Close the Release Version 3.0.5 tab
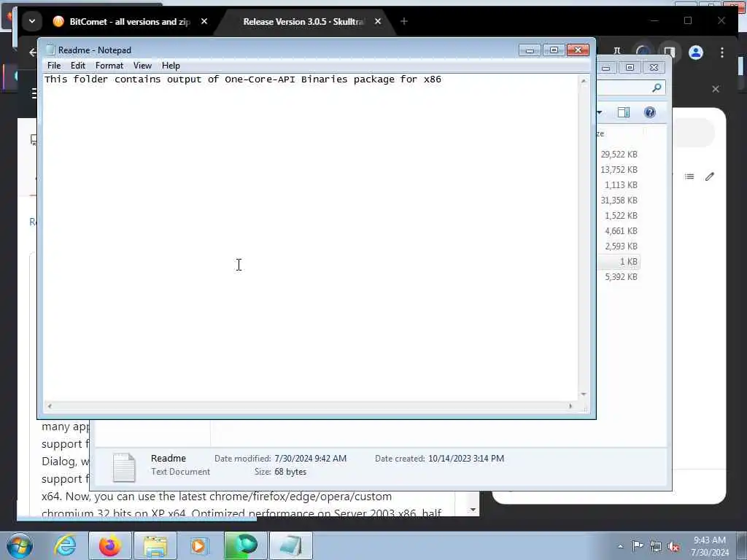This screenshot has width=747, height=560. (378, 21)
